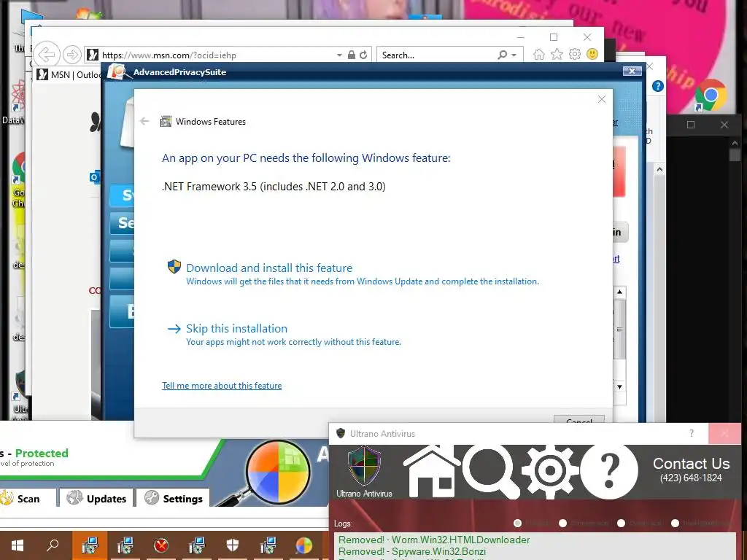This screenshot has height=560, width=747.
Task: Open the IE Tools gear
Action: pos(575,54)
